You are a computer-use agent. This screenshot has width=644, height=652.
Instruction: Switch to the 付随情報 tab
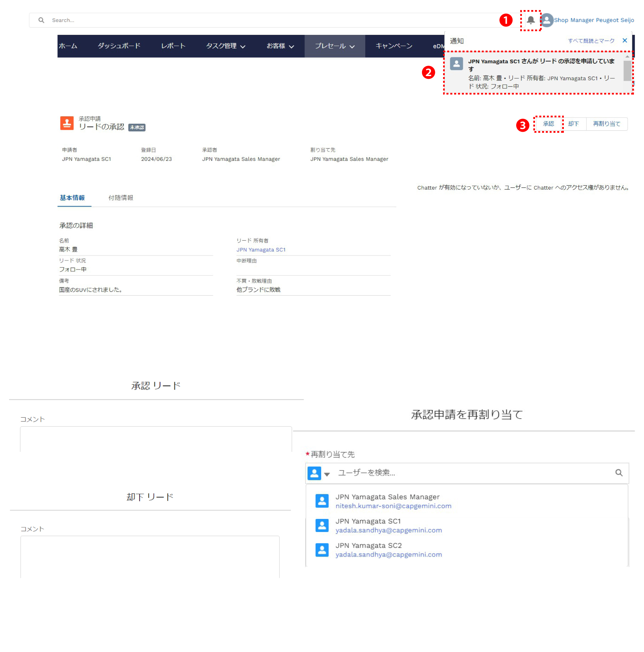pos(120,198)
